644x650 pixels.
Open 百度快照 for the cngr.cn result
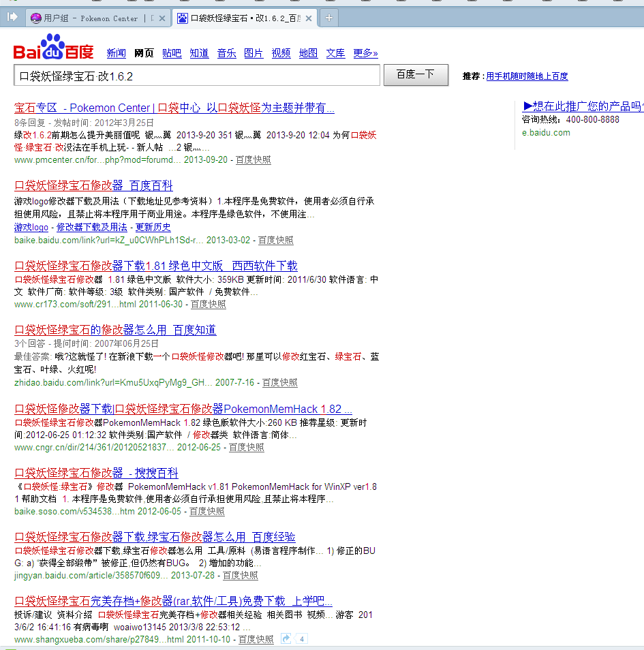coord(246,447)
